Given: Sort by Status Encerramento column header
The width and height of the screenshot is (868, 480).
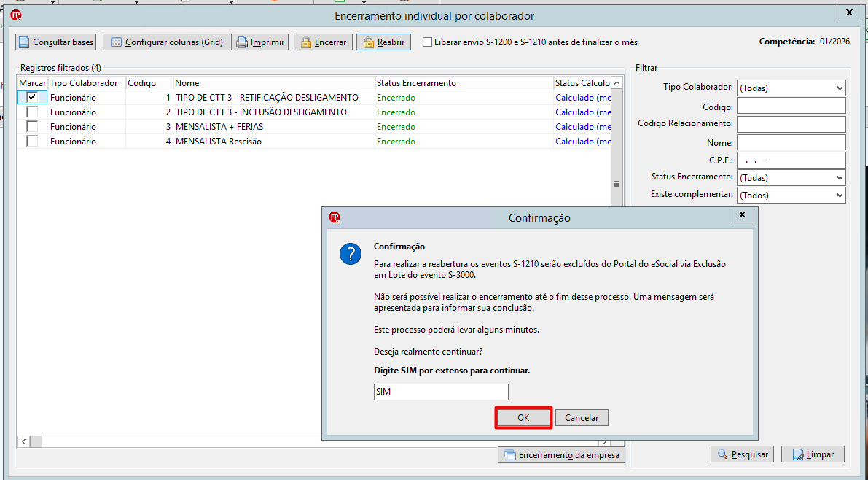Looking at the screenshot, I should tap(464, 83).
